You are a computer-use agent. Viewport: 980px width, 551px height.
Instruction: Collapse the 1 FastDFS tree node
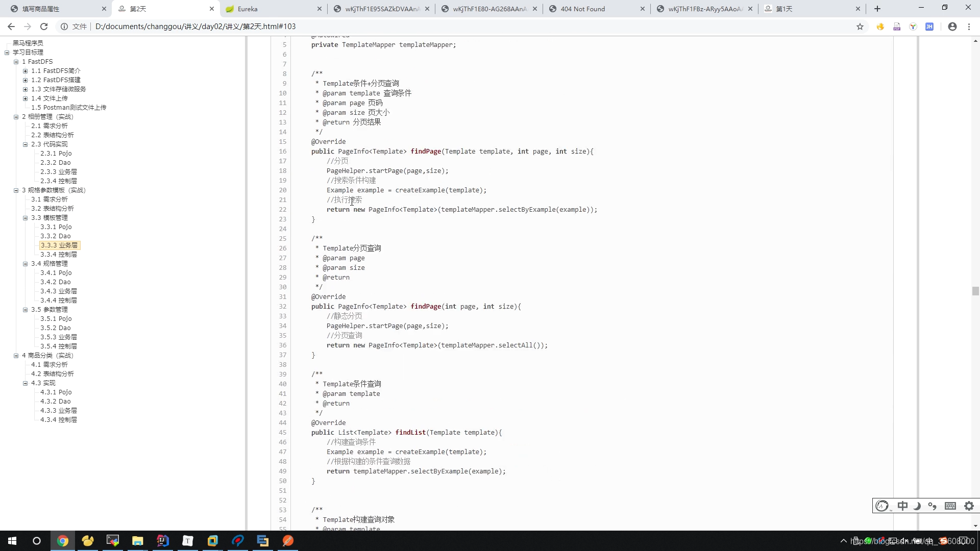click(16, 62)
